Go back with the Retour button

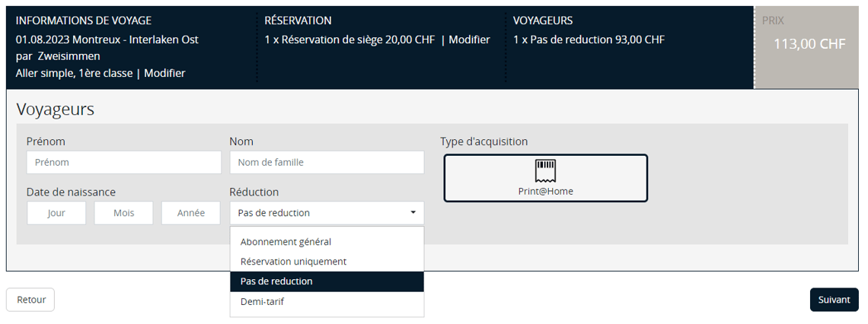coord(30,300)
